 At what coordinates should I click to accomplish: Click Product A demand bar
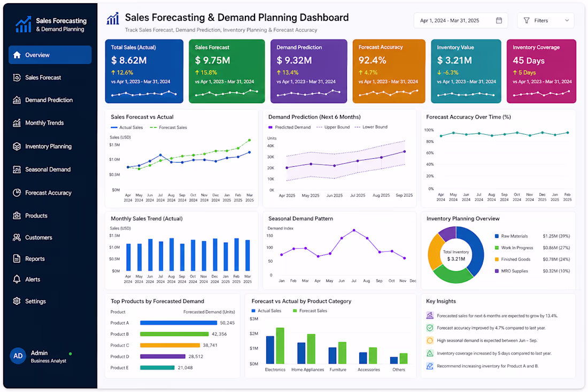pyautogui.click(x=179, y=323)
